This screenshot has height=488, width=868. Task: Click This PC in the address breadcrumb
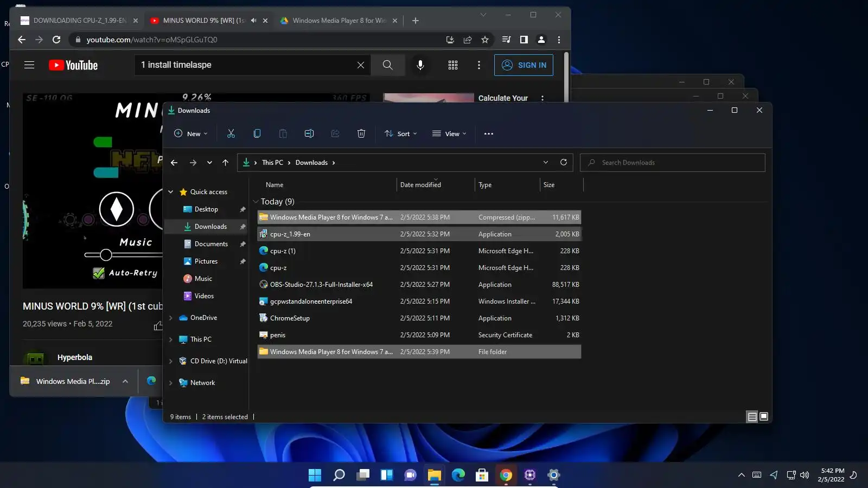coord(272,163)
